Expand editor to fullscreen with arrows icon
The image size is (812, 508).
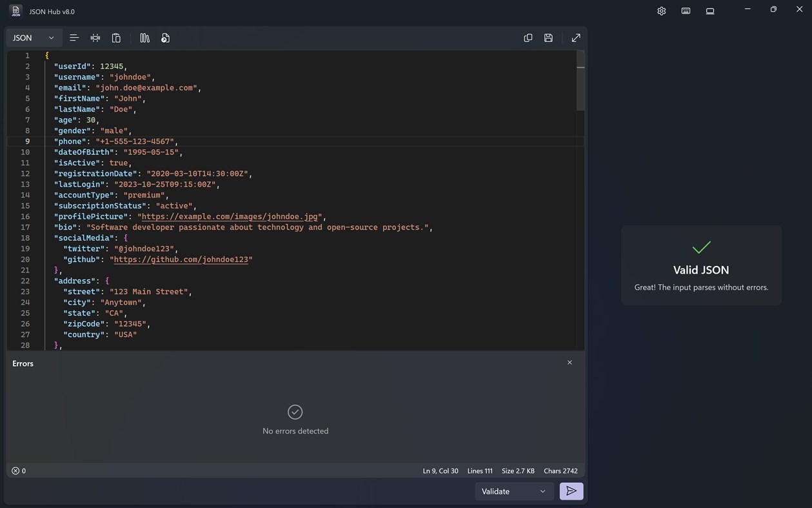click(x=576, y=38)
